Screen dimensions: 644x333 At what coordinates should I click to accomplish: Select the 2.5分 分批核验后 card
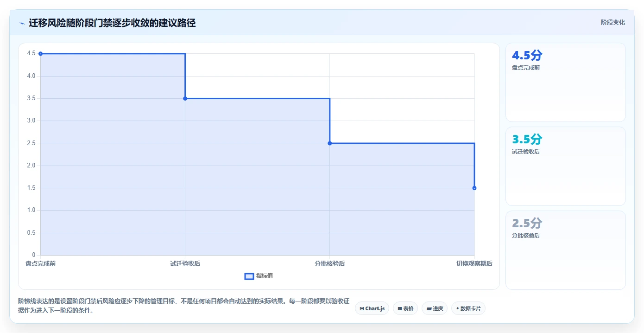point(565,250)
